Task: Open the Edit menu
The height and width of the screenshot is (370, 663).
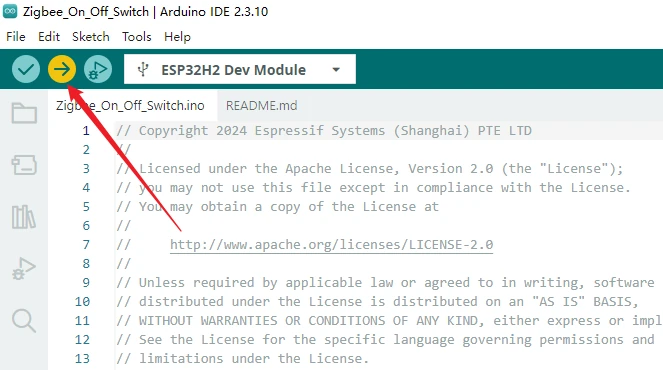Action: 49,37
